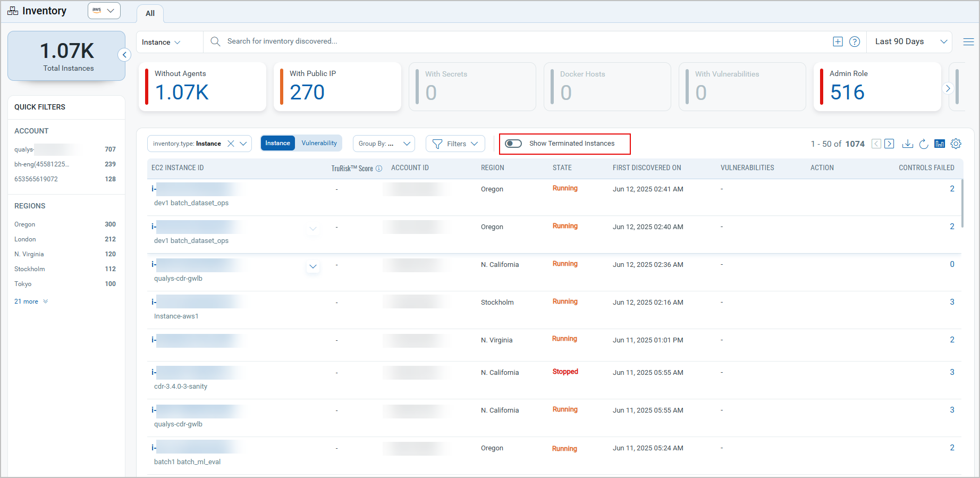Sort by FIRST DISCOVERED ON column
Screen dimensions: 980x478
647,167
